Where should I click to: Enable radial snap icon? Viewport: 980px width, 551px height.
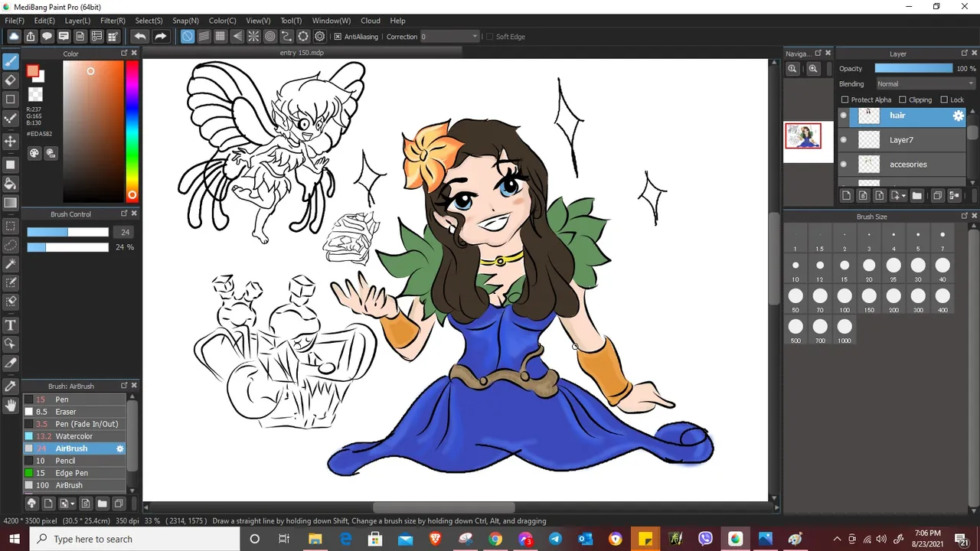(x=253, y=36)
